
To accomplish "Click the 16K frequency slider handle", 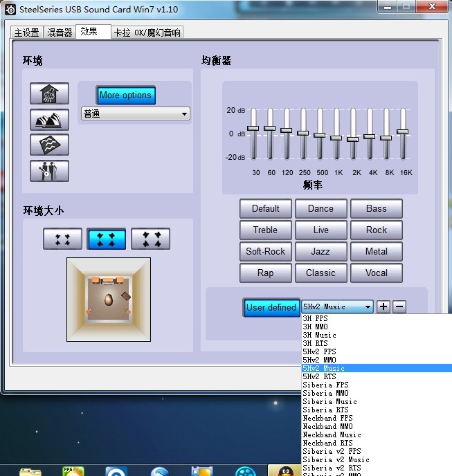I will (x=402, y=131).
